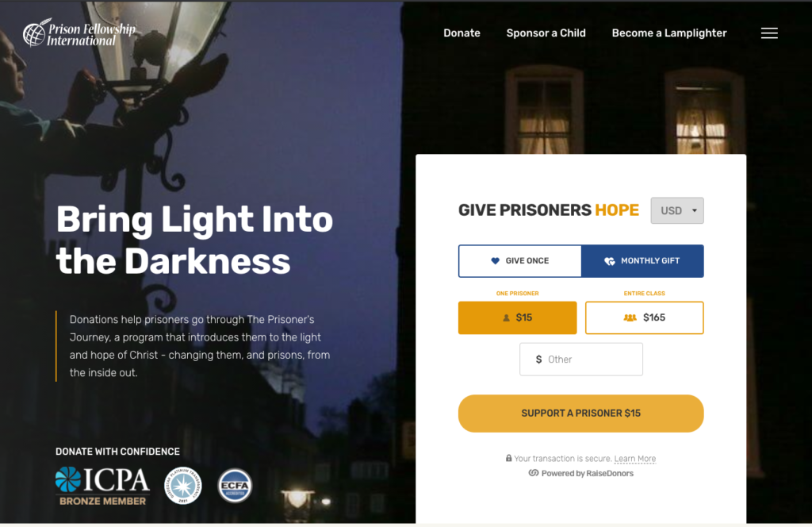
Task: Click the ICPA Bronze Member badge
Action: coord(102,486)
